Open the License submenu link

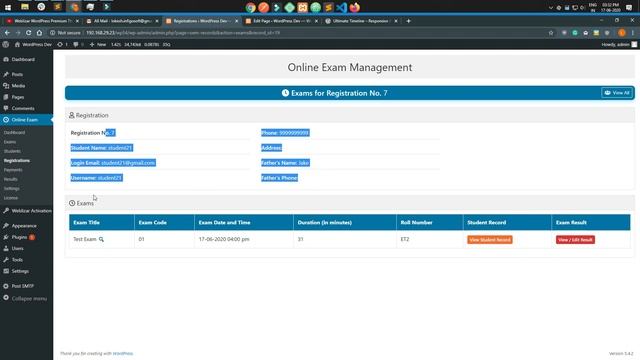click(11, 198)
